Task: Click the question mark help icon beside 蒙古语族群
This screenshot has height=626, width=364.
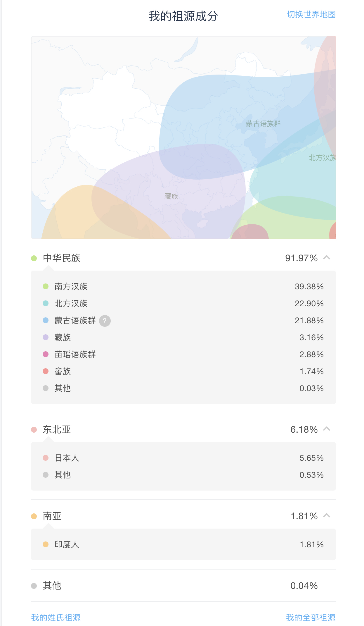Action: click(105, 321)
